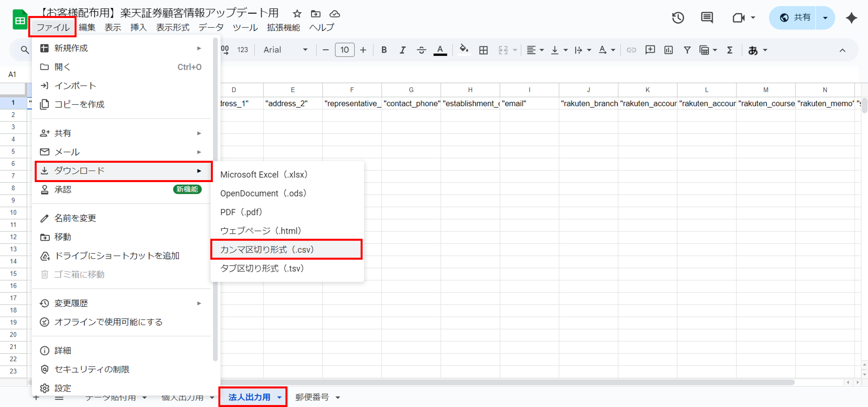Click the functions sigma icon
The width and height of the screenshot is (868, 407).
(730, 50)
